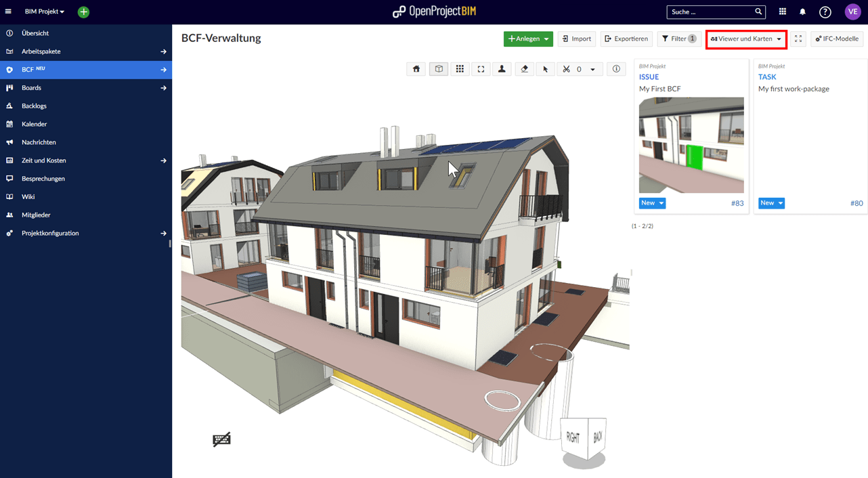Select the eraser tool to clear section planes
Screen dimensions: 868x478
tap(523, 68)
